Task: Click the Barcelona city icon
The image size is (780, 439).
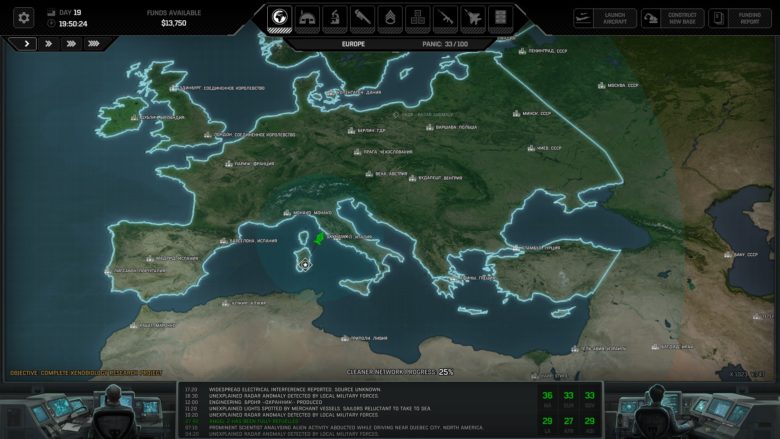Action: [223, 241]
